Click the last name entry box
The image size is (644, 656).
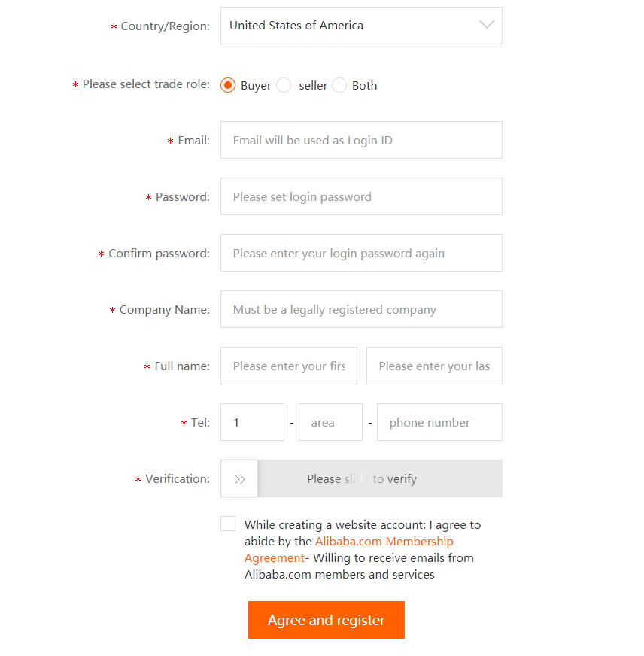(x=434, y=366)
